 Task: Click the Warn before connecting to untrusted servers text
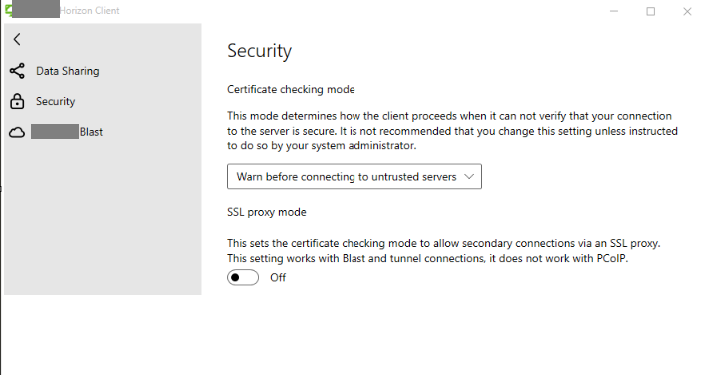coord(346,177)
